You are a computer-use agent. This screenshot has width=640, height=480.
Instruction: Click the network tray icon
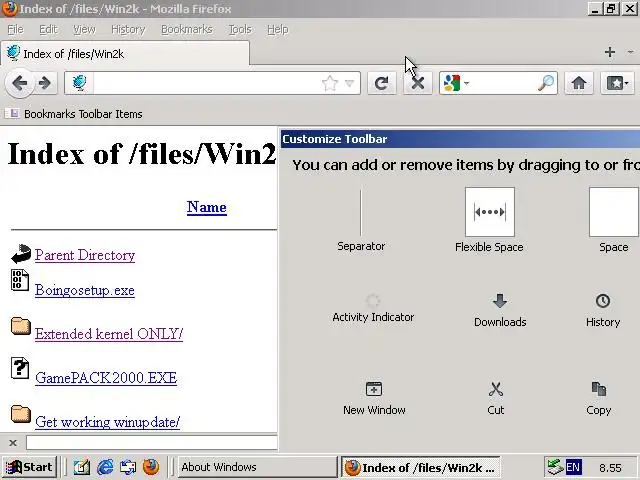(555, 467)
